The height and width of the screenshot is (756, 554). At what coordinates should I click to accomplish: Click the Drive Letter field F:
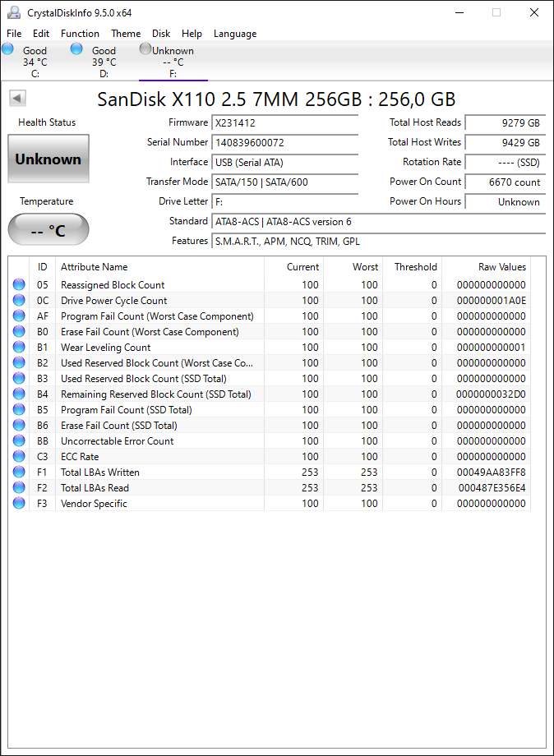point(285,202)
